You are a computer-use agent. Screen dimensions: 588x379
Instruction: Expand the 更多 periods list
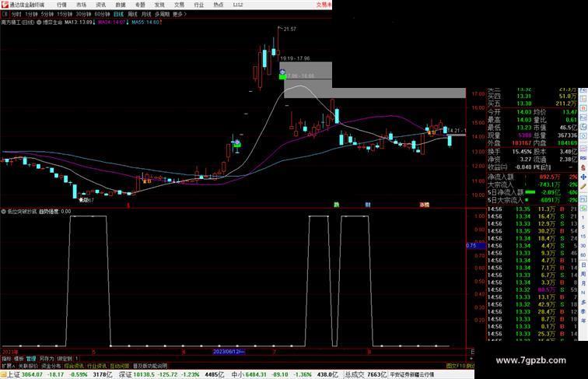pyautogui.click(x=180, y=14)
